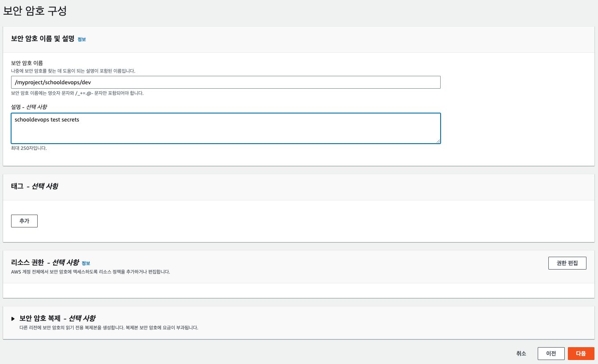This screenshot has height=364, width=598.
Task: Open 정보 link next to 리소스 권한
Action: 86,263
